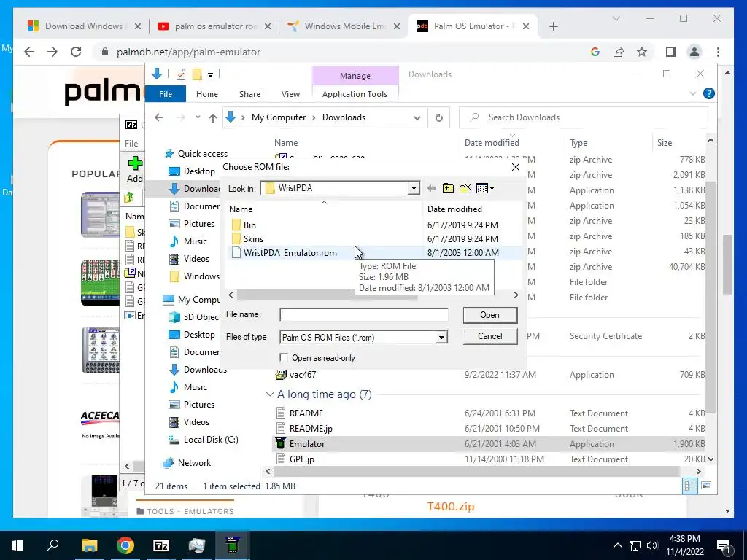
Task: Expand the Look in dropdown
Action: tap(414, 188)
